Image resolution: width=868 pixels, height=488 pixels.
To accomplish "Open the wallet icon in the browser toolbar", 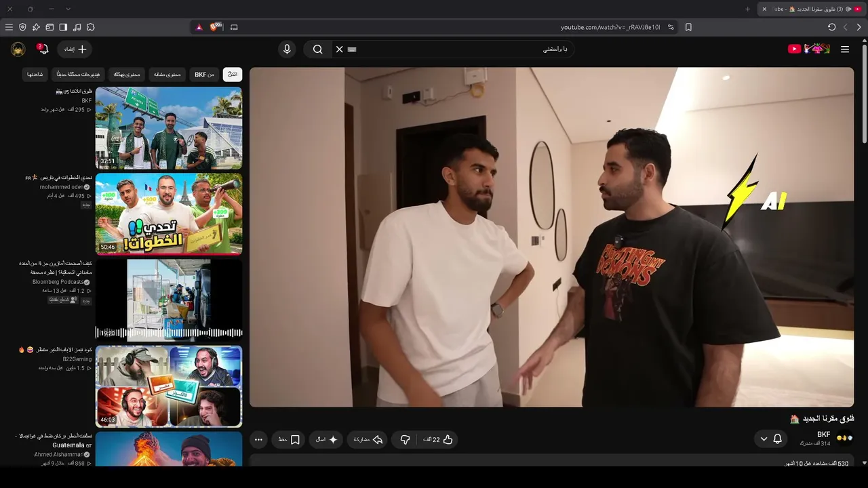I will point(50,27).
